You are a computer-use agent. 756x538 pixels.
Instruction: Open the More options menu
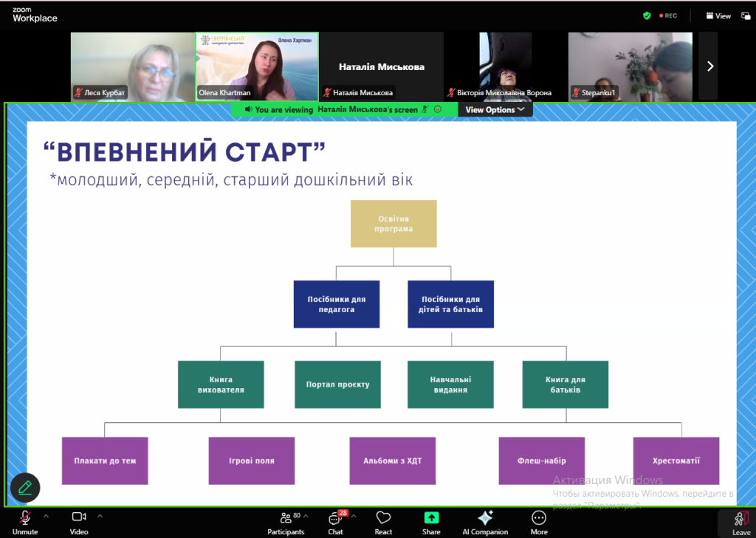539,522
